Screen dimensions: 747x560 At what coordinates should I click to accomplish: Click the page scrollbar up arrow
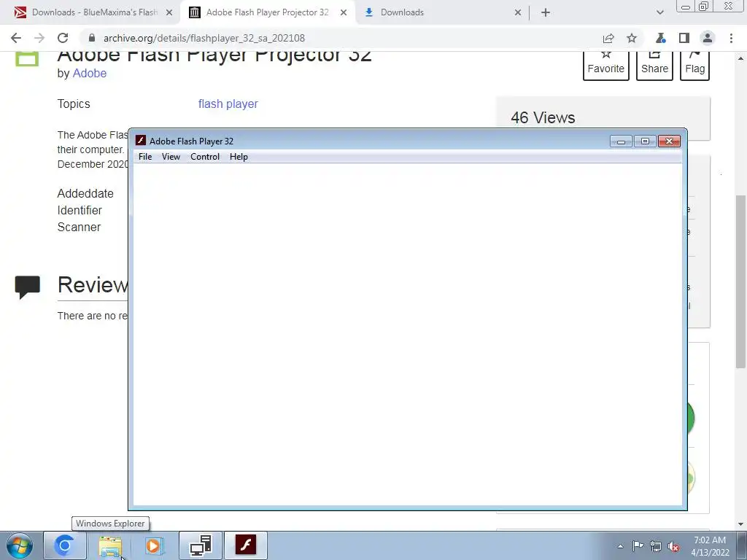click(740, 58)
